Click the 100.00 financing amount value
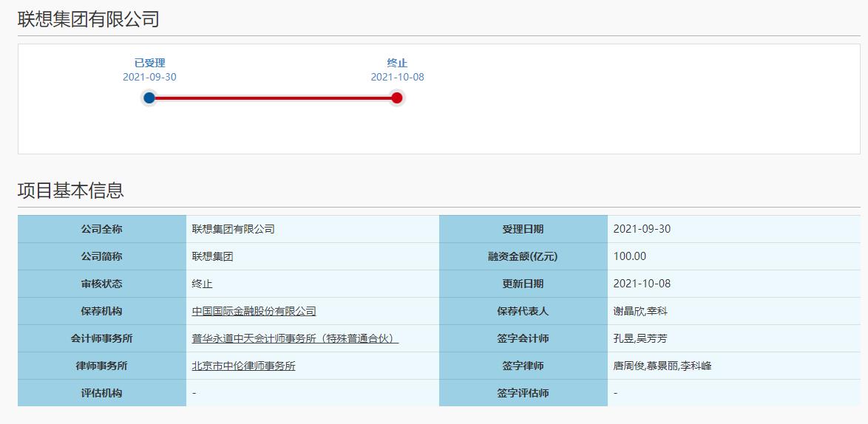 (629, 256)
